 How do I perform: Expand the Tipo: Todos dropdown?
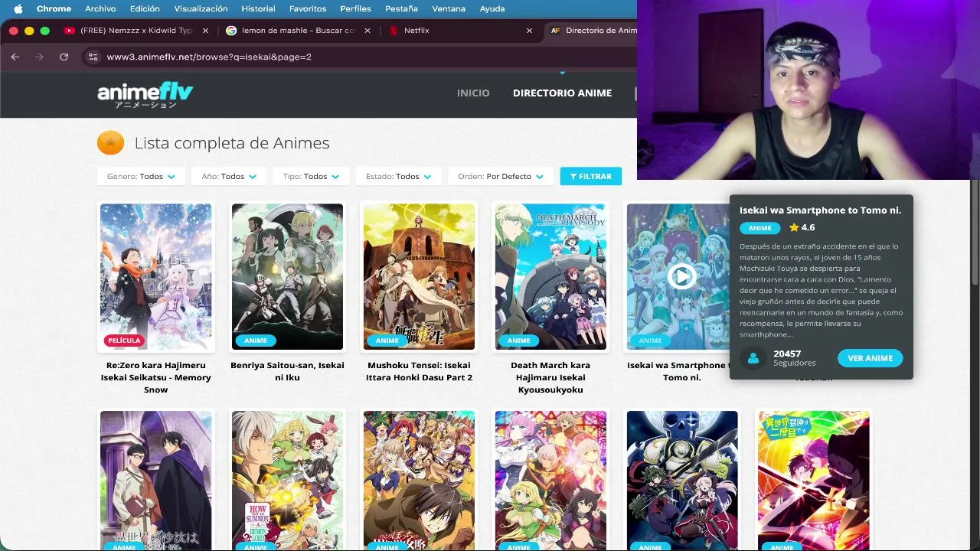point(311,176)
